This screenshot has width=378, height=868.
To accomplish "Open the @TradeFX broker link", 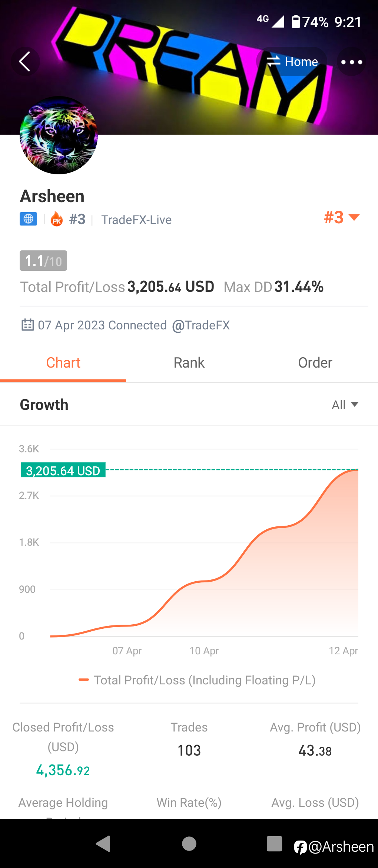I will pos(200,325).
